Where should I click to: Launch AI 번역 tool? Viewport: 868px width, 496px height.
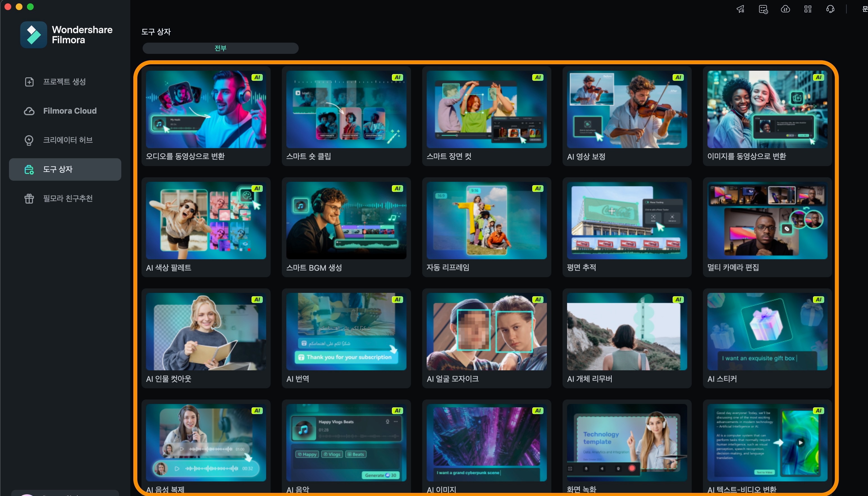click(346, 338)
